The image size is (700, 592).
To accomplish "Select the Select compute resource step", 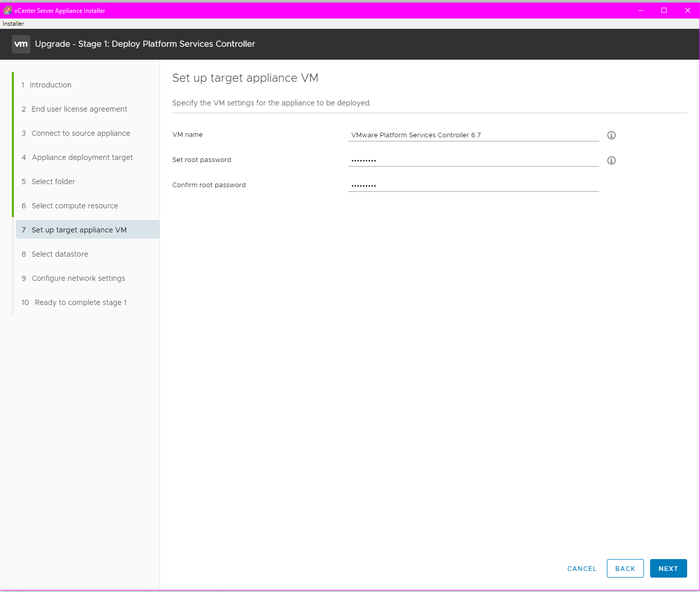I will 75,205.
